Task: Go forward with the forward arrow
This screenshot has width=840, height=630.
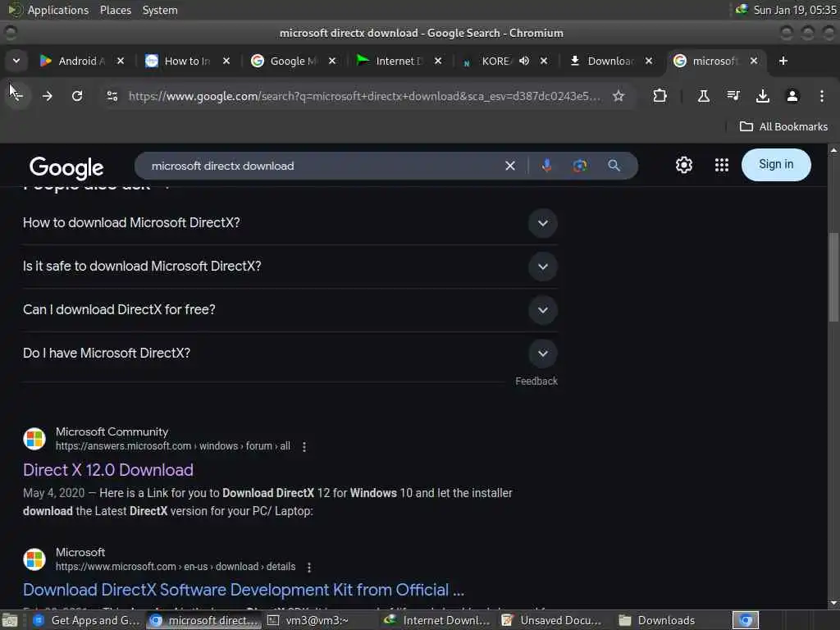Action: [47, 96]
